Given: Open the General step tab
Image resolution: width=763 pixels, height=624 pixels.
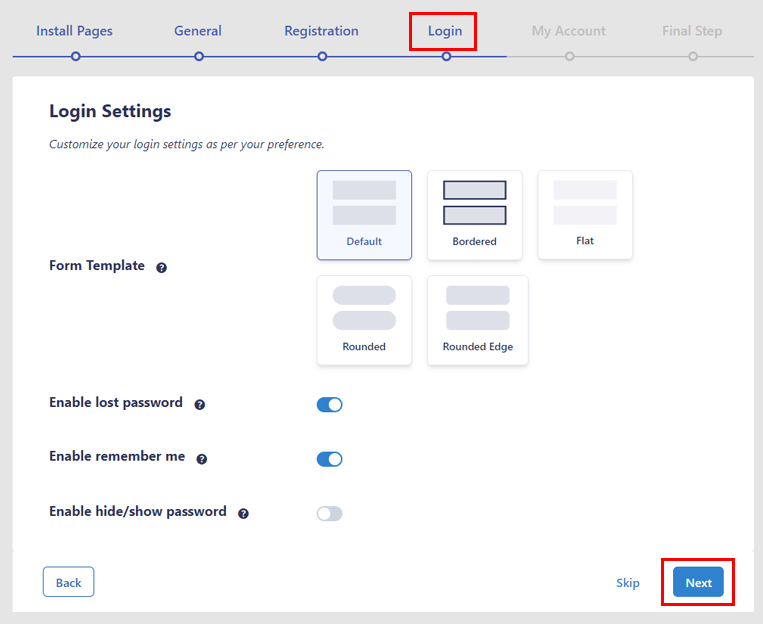Looking at the screenshot, I should [198, 31].
